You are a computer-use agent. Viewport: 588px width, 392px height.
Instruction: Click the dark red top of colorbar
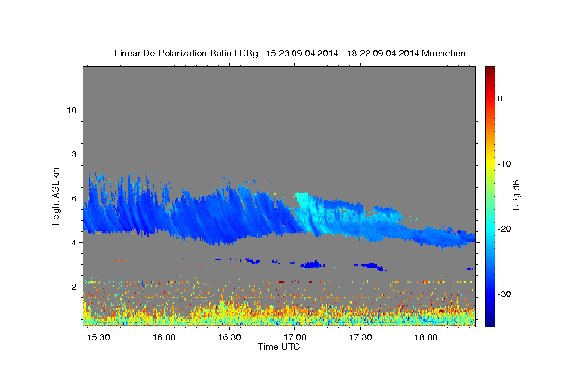(x=490, y=70)
